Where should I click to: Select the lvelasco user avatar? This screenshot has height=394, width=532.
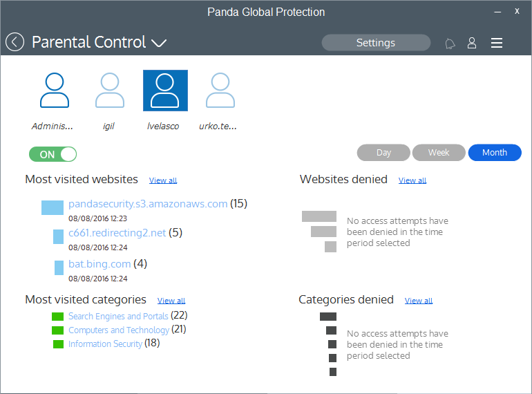(165, 91)
